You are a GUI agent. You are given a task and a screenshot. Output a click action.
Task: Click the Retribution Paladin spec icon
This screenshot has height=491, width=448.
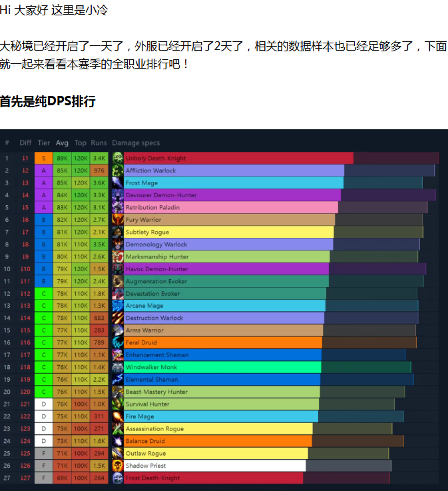[118, 207]
